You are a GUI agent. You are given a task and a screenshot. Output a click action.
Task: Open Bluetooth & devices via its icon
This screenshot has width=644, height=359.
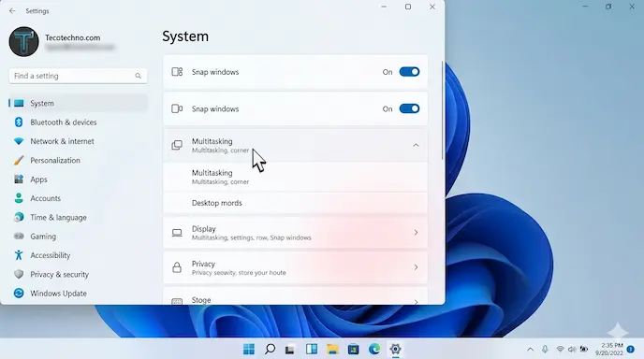pos(19,122)
